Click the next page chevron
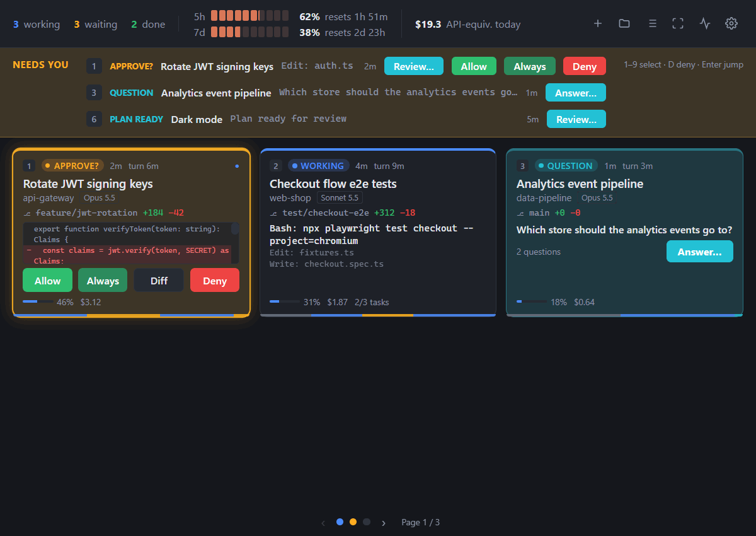This screenshot has width=756, height=536. 383,523
